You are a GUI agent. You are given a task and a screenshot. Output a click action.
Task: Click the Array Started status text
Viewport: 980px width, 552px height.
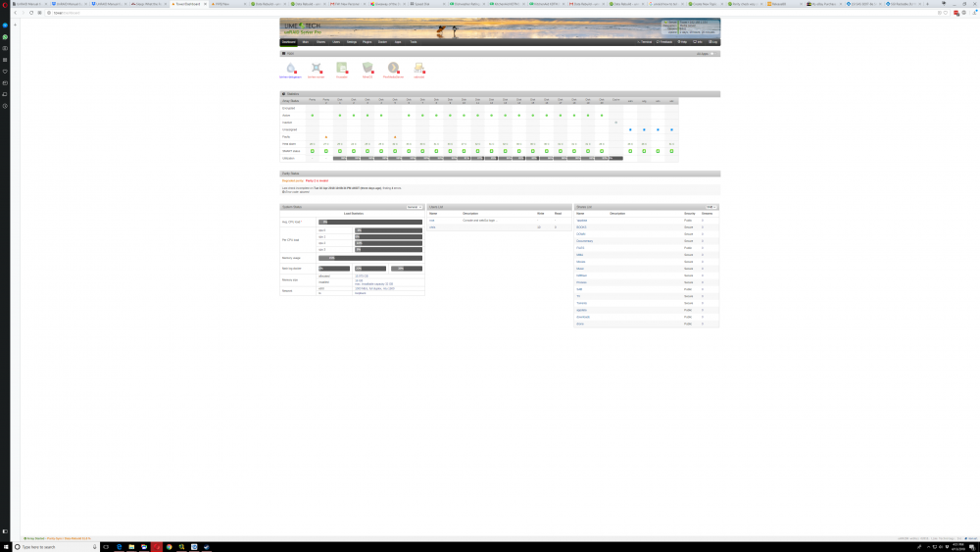pos(35,538)
